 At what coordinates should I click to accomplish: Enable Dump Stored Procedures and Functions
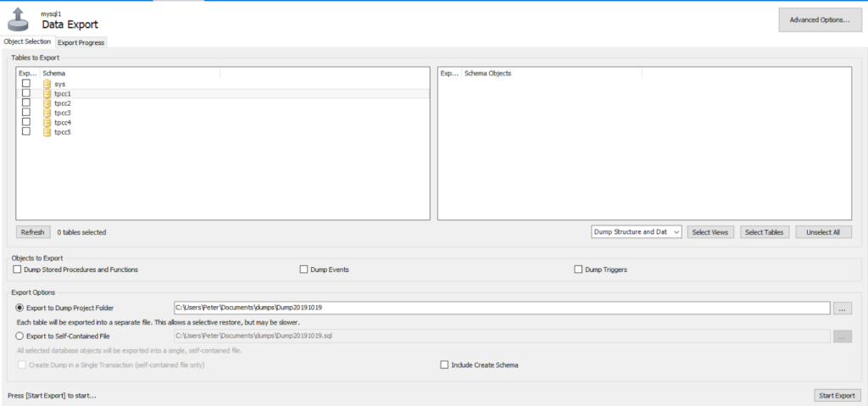(x=17, y=270)
